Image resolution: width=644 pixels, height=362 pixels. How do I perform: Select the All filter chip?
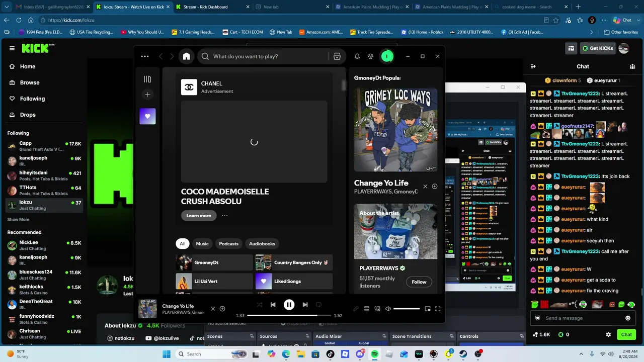click(x=183, y=244)
